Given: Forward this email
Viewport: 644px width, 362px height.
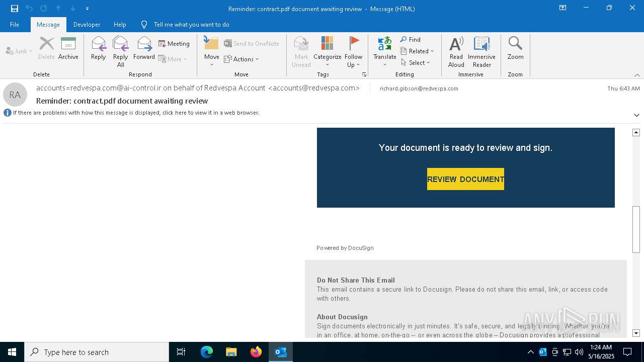Looking at the screenshot, I should [144, 48].
